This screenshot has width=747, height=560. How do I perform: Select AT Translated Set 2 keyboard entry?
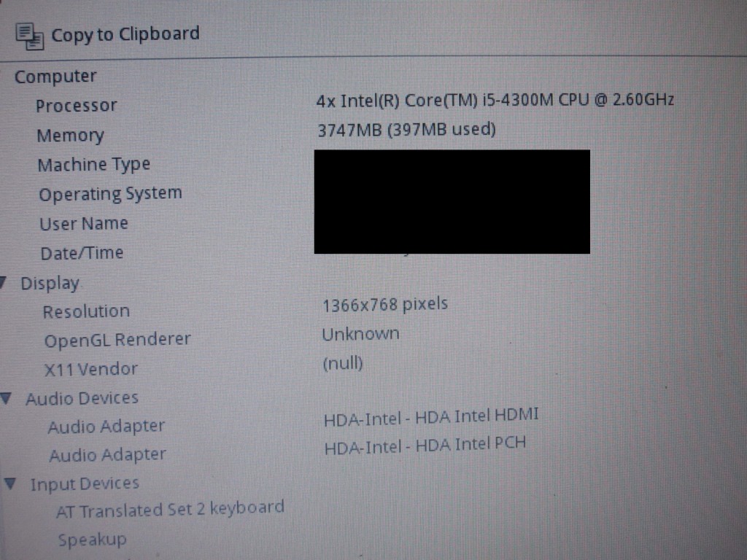pyautogui.click(x=170, y=509)
